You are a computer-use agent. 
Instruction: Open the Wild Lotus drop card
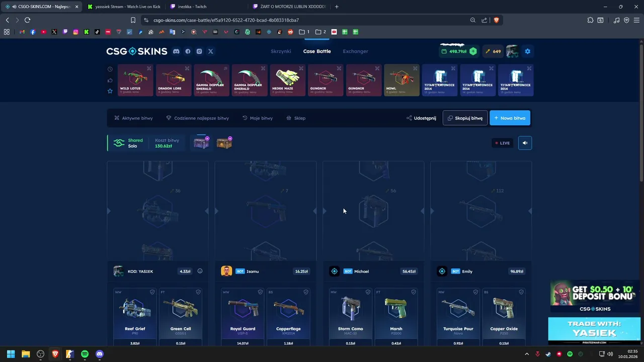point(135,80)
